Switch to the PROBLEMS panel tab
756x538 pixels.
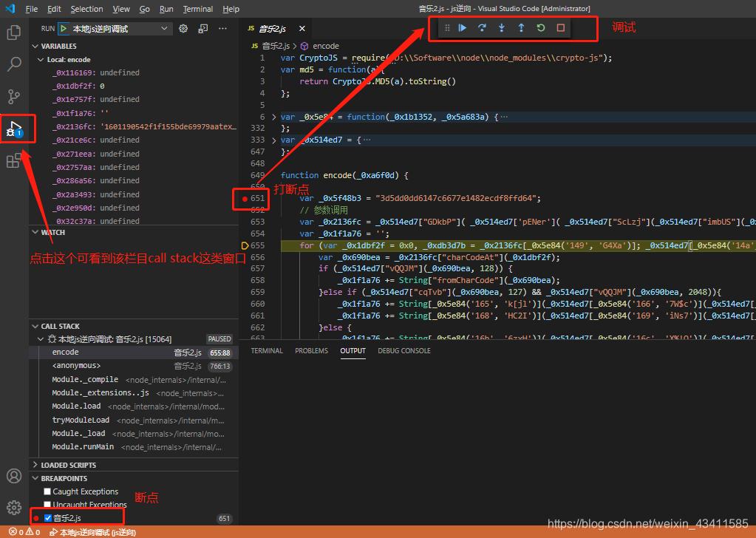[x=311, y=351]
